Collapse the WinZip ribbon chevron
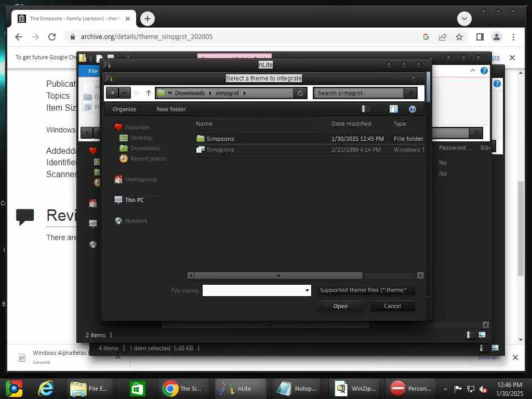This screenshot has height=399, width=532. tap(473, 71)
